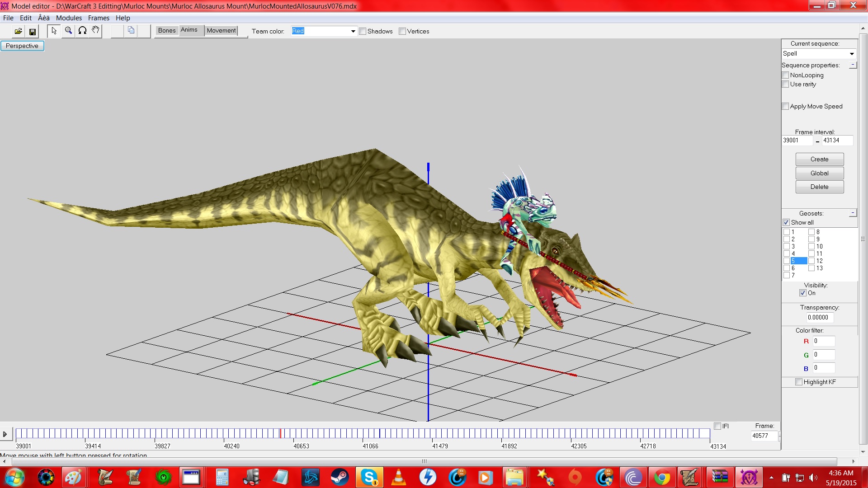The width and height of the screenshot is (868, 488).
Task: Enable the Shadows checkbox
Action: pyautogui.click(x=363, y=31)
